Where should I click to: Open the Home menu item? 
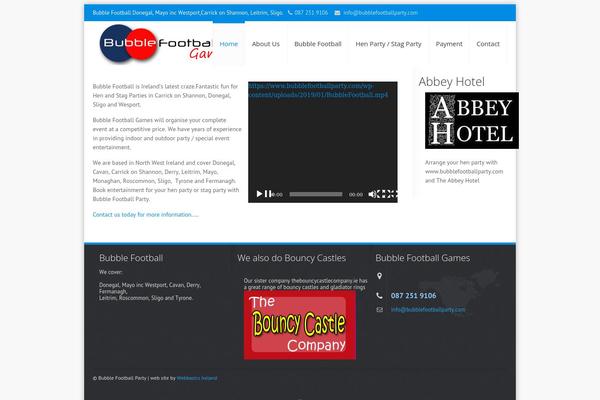tap(228, 44)
